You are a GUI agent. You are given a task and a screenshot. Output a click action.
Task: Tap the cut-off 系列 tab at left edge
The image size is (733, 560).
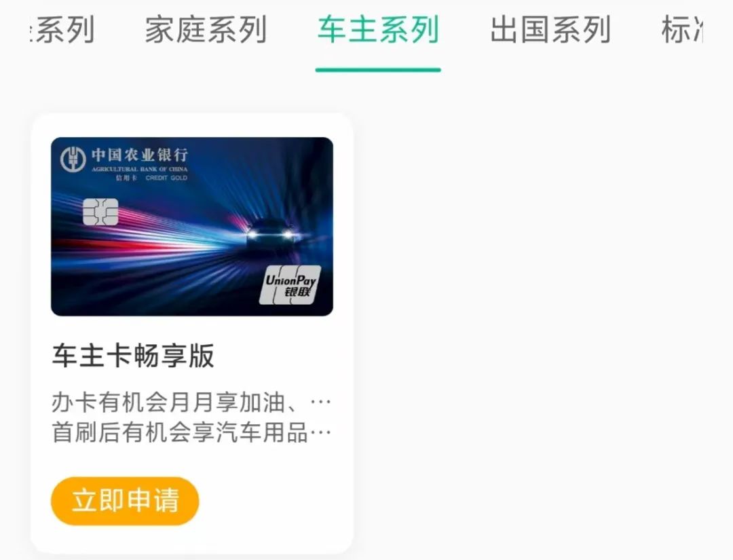pos(62,29)
